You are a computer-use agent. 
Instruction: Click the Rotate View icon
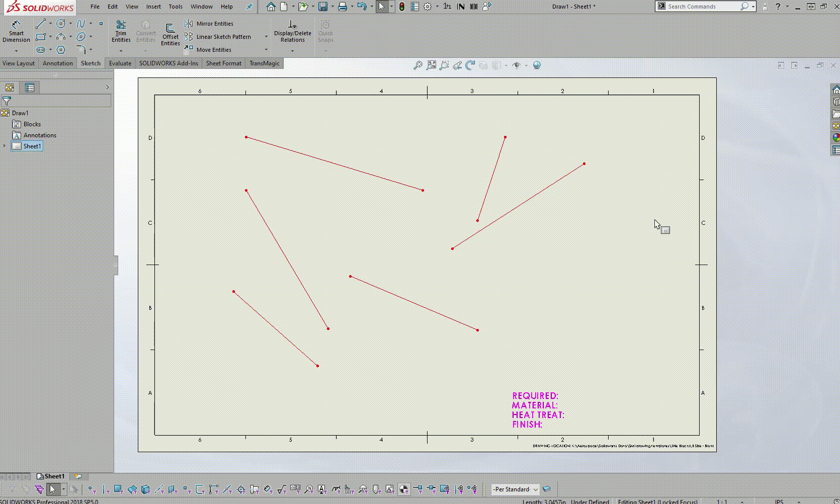pos(470,65)
